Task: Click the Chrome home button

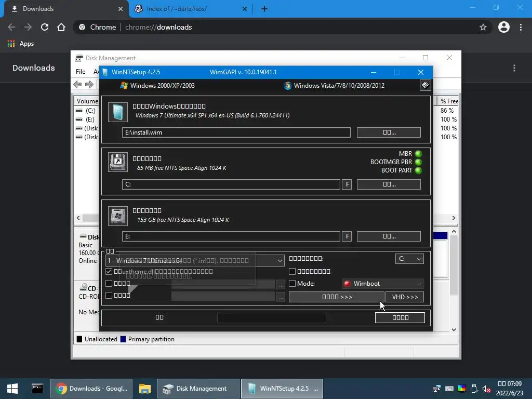Action: click(x=61, y=27)
